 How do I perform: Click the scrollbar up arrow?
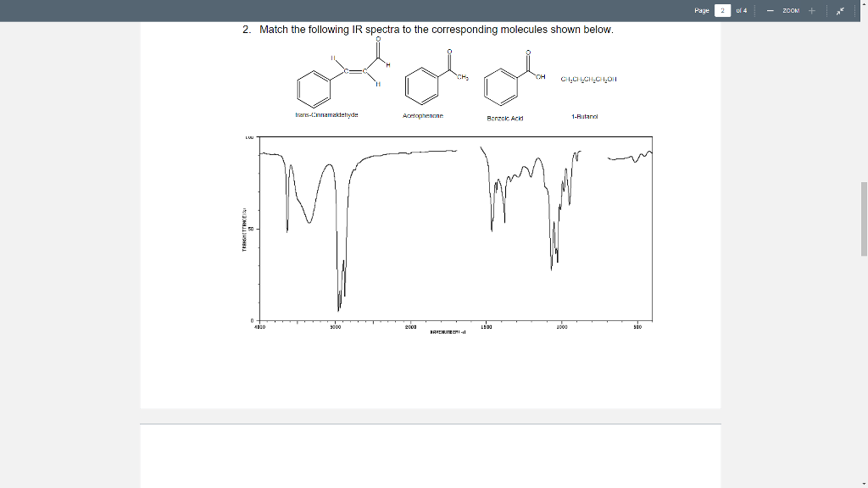[862, 5]
